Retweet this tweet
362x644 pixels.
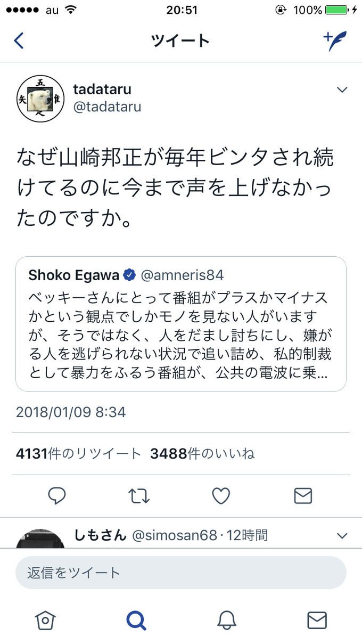[x=139, y=496]
